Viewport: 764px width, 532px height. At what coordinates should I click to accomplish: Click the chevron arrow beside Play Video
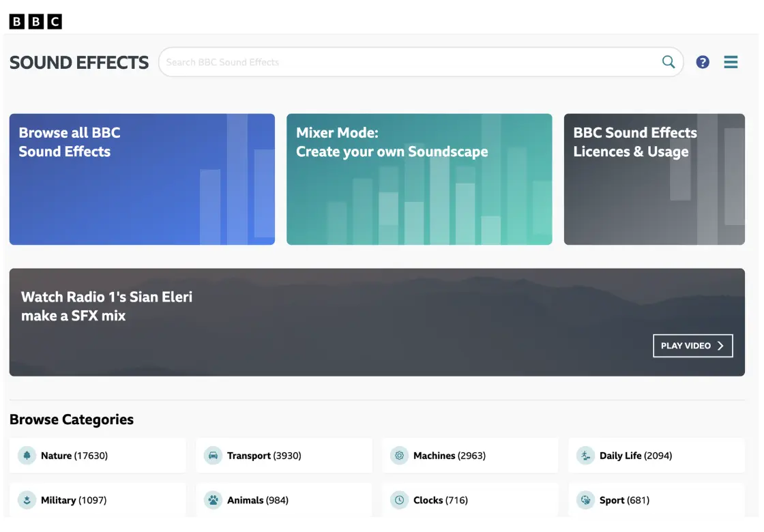tap(720, 345)
